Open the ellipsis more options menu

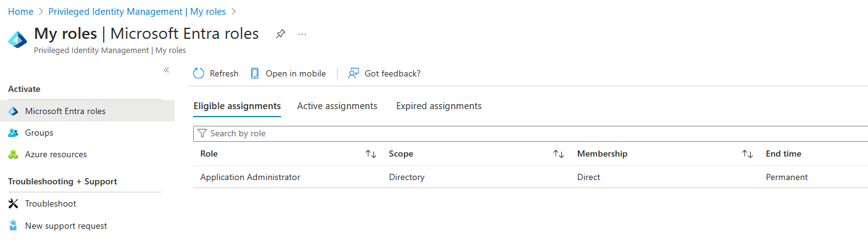point(302,34)
